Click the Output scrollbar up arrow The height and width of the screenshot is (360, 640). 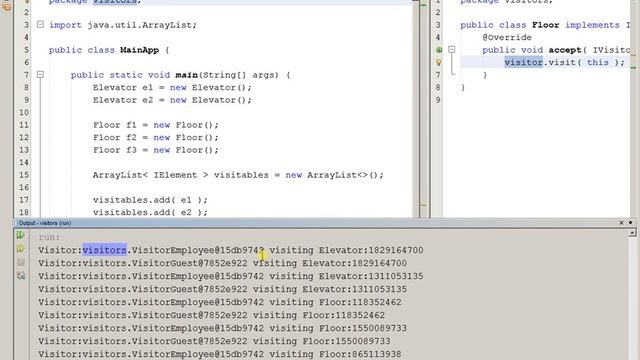[x=632, y=233]
